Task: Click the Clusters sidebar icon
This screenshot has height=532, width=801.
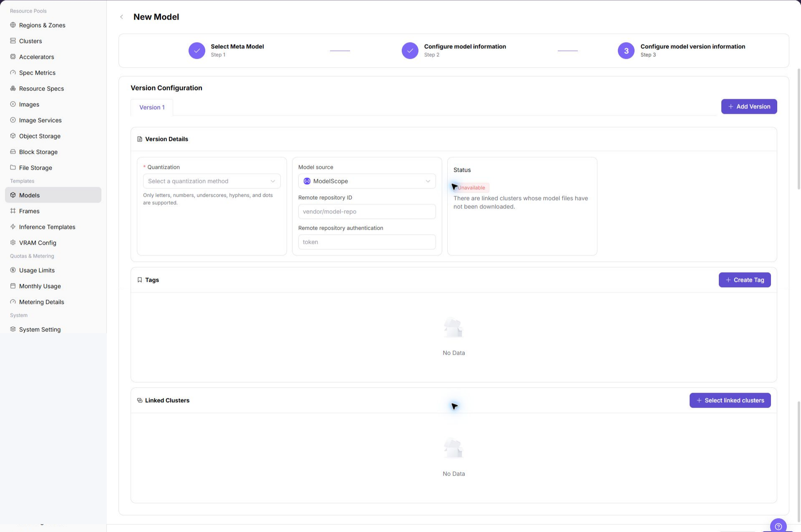Action: (x=13, y=41)
